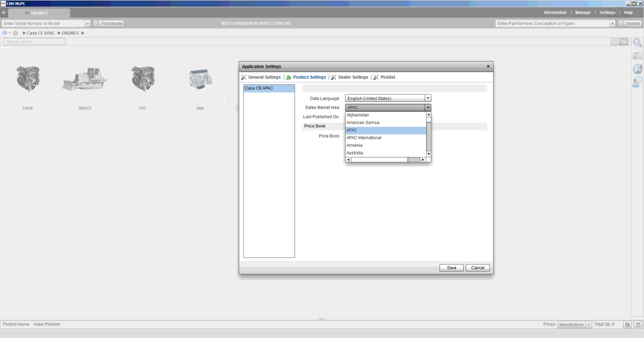The image size is (644, 338).
Task: Open the Prices Manufacturer dropdown
Action: pos(575,324)
